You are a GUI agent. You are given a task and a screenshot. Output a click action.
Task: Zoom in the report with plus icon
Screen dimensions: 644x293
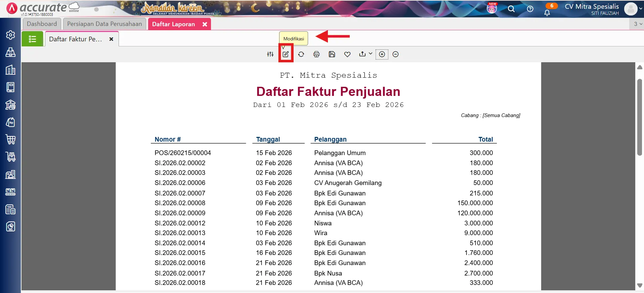pyautogui.click(x=382, y=54)
